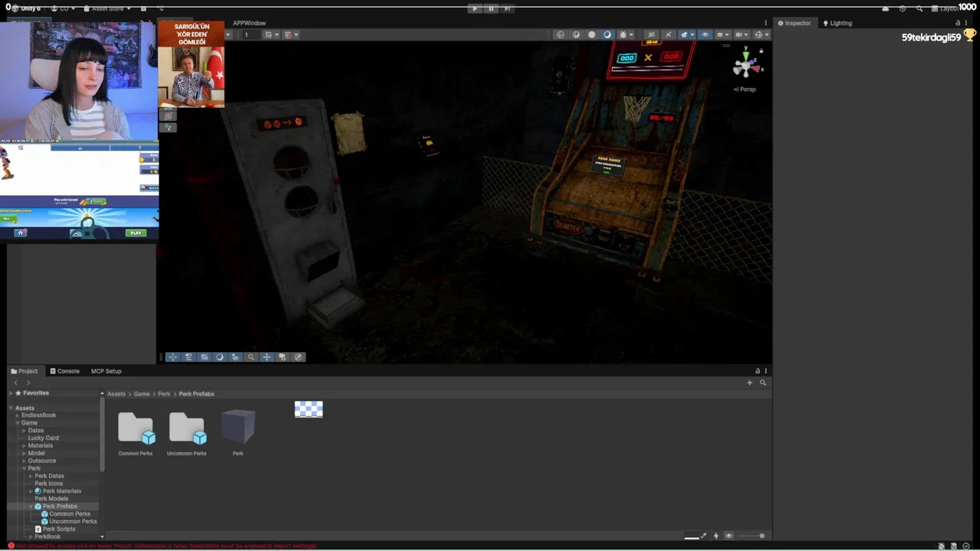Image resolution: width=980 pixels, height=551 pixels.
Task: Switch to the Console tab
Action: tap(64, 371)
